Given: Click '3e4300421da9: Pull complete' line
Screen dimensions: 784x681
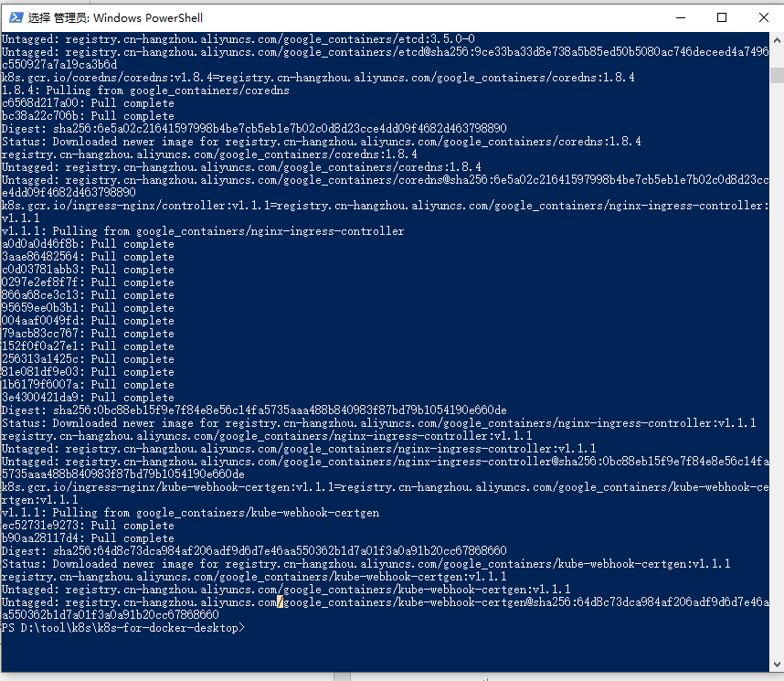Looking at the screenshot, I should [x=88, y=398].
